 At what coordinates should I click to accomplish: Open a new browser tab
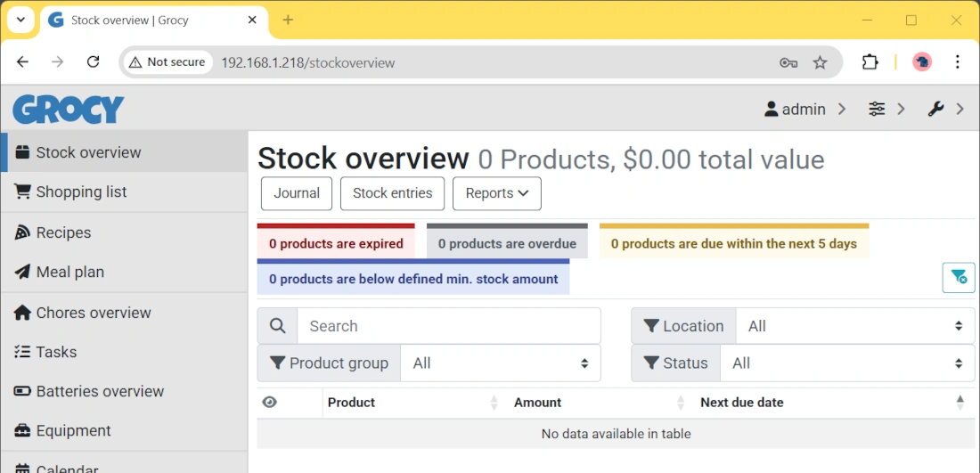[x=288, y=20]
